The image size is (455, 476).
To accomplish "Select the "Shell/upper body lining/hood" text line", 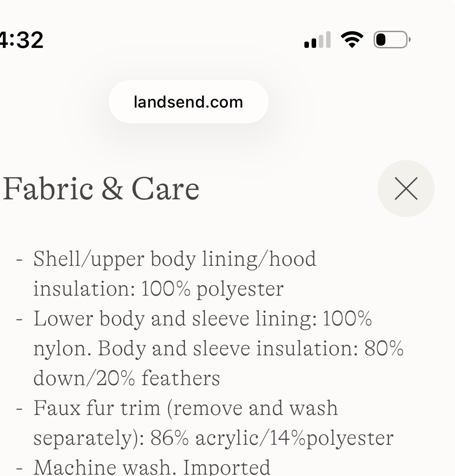I will tap(175, 259).
